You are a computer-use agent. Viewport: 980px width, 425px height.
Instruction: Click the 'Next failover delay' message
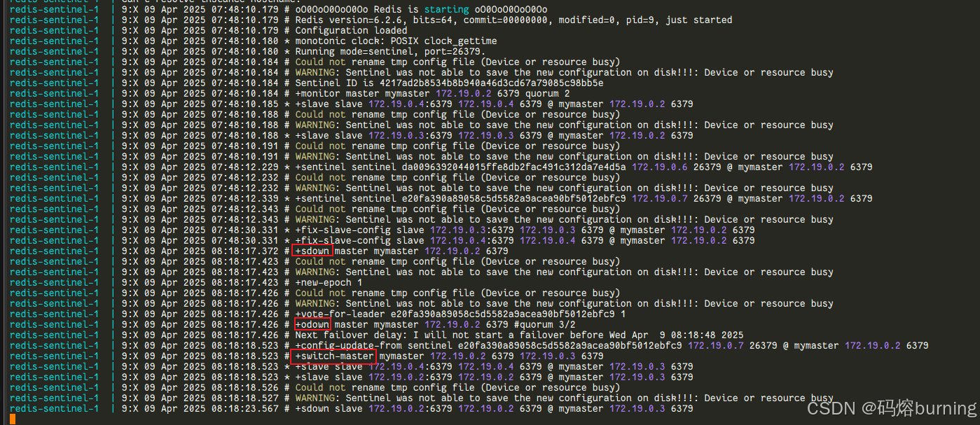point(519,335)
